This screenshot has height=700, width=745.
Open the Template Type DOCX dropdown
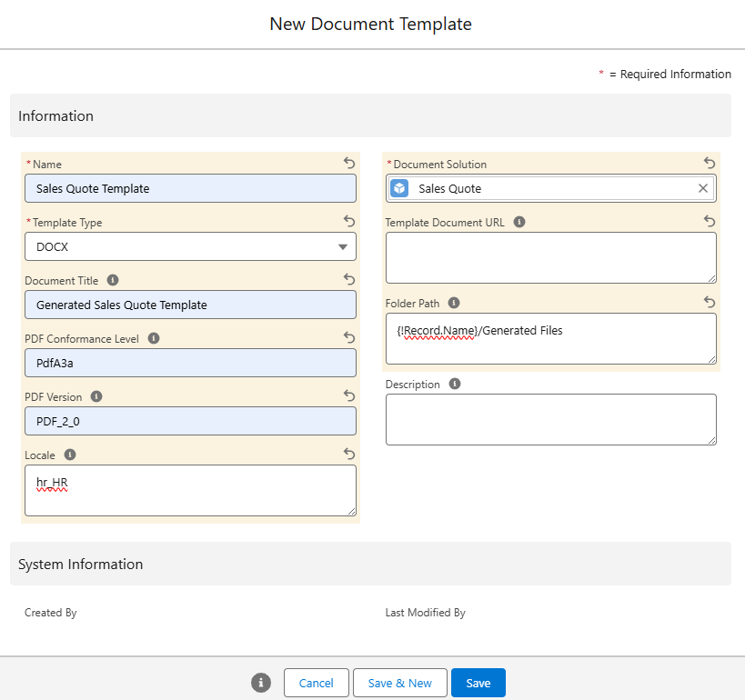[x=190, y=246]
